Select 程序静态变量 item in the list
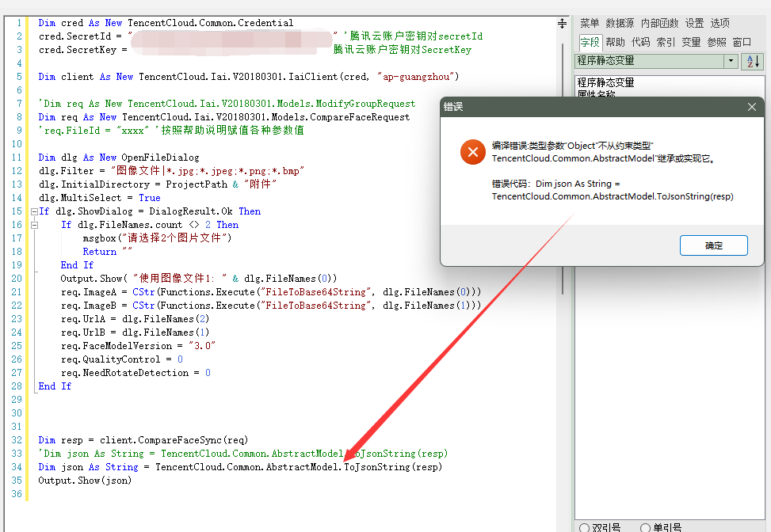 [606, 82]
